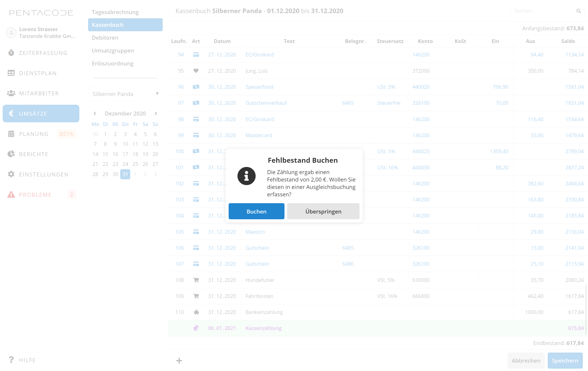Click the plus icon to add entry

coord(179,360)
